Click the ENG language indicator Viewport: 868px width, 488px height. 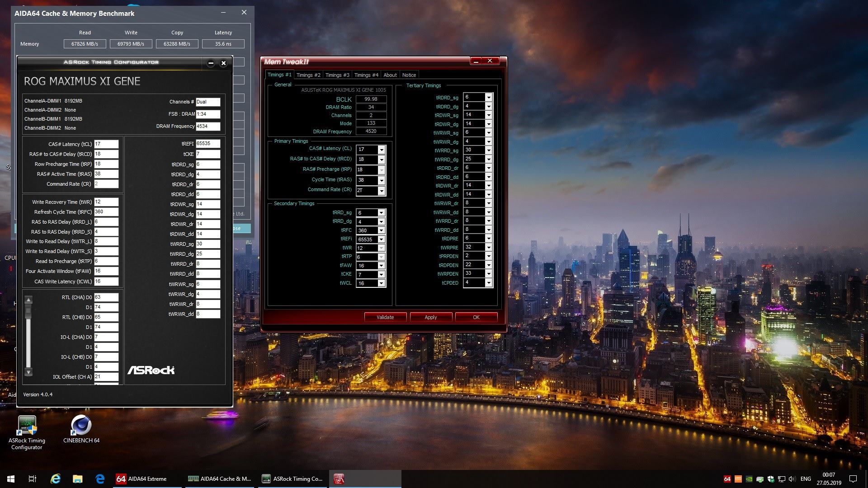coord(806,479)
